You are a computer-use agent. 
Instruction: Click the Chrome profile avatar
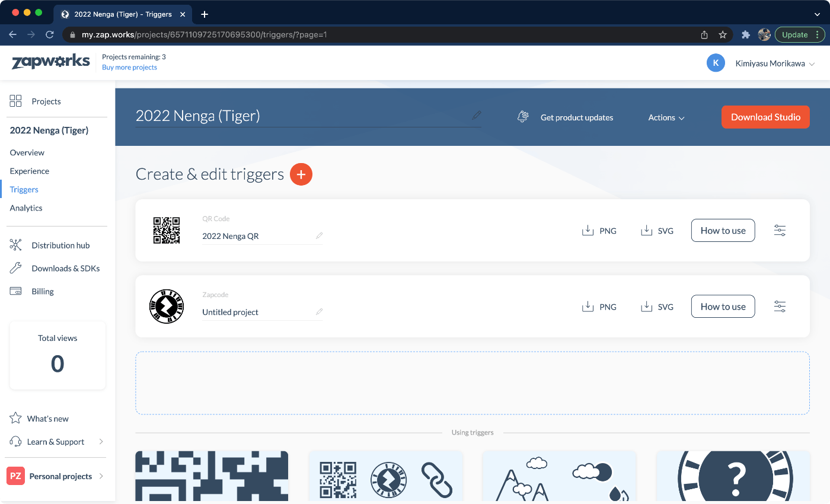(x=764, y=34)
